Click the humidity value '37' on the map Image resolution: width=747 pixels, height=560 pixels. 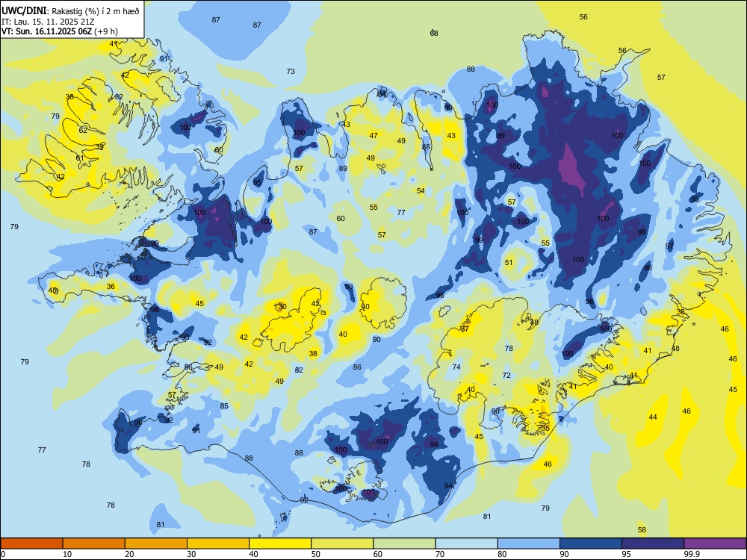pos(465,329)
